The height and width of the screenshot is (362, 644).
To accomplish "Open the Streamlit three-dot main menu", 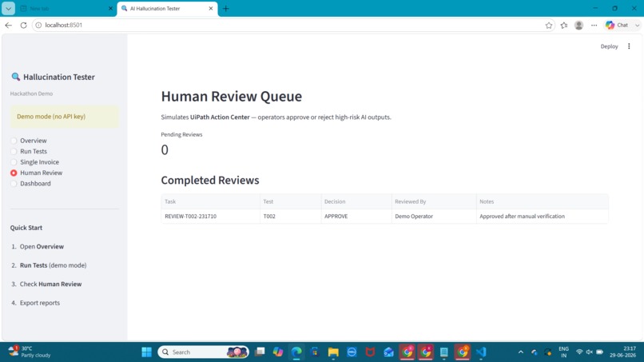I will [629, 46].
